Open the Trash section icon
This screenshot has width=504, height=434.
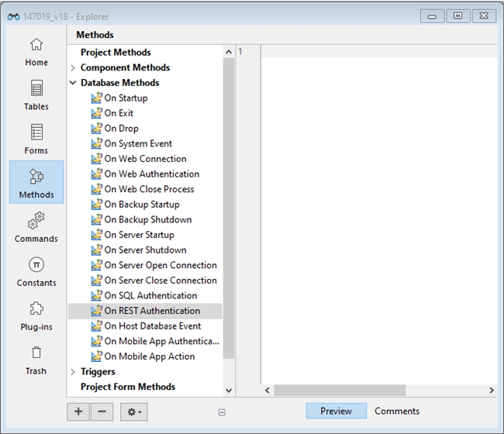coord(36,354)
